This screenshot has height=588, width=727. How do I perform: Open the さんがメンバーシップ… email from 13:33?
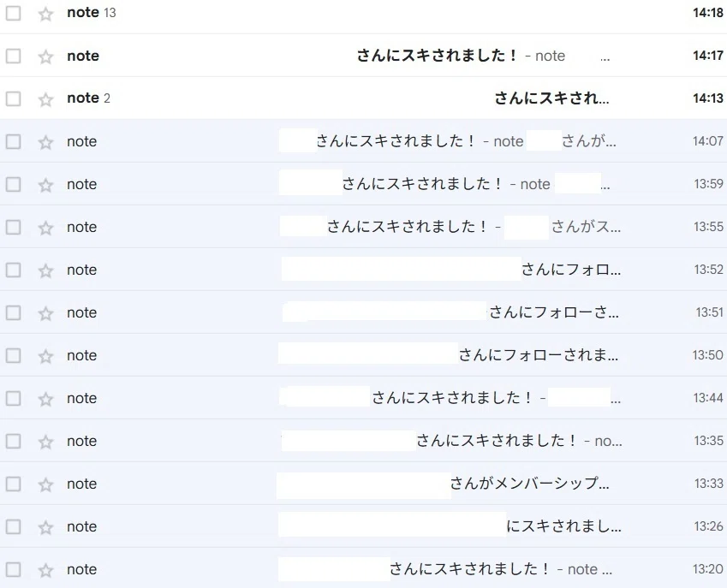point(529,484)
